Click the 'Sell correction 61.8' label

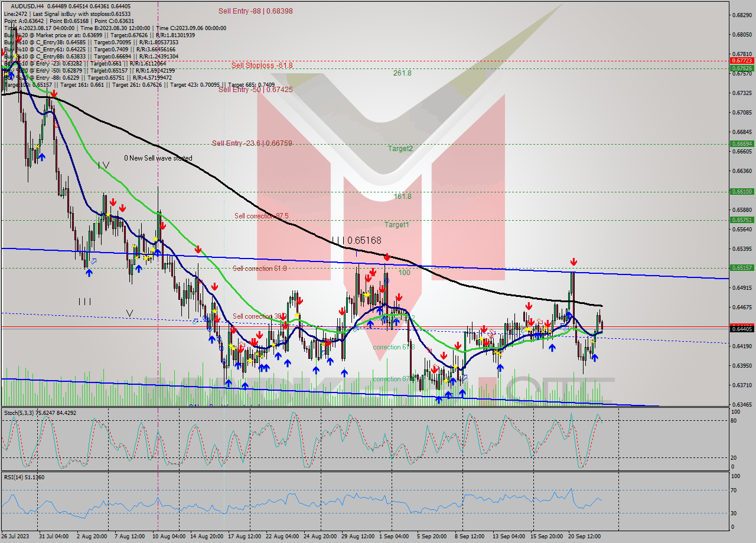[x=260, y=269]
